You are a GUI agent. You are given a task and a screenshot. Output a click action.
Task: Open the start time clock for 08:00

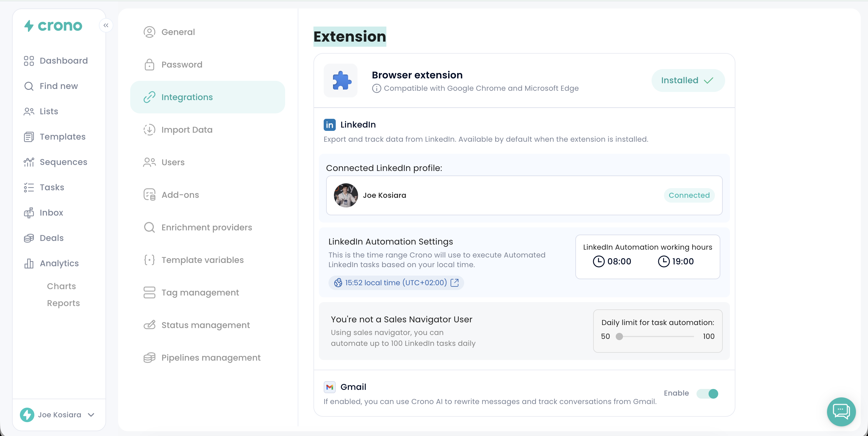point(599,261)
